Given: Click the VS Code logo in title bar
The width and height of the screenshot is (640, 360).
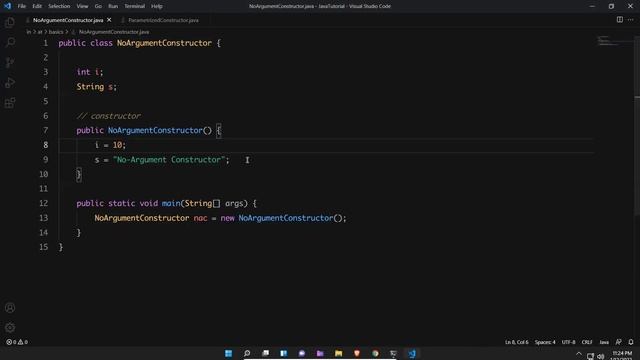Looking at the screenshot, I should point(7,6).
